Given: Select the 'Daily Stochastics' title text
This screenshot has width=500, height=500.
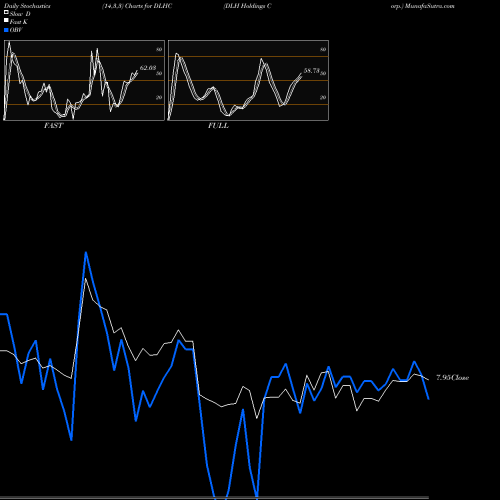Looking at the screenshot, I should coord(27,6).
